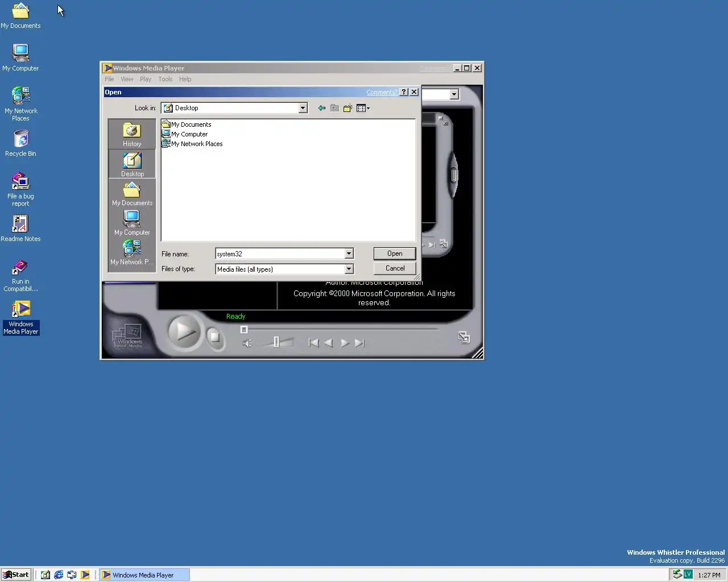Select Desktop in the places bar
Image resolution: width=728 pixels, height=582 pixels.
coord(132,164)
